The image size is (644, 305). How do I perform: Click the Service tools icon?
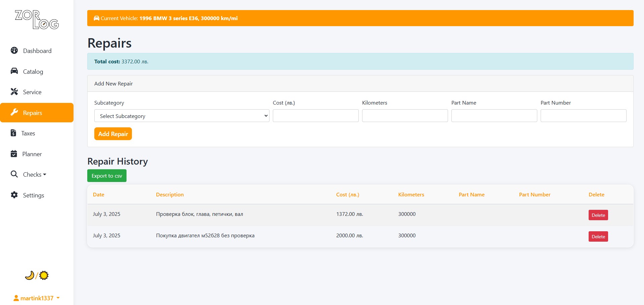pyautogui.click(x=14, y=92)
